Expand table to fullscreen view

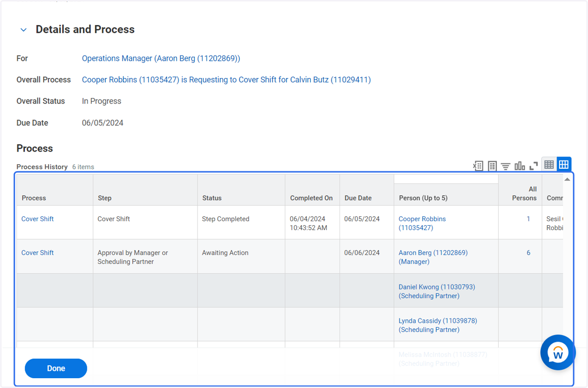tap(534, 166)
